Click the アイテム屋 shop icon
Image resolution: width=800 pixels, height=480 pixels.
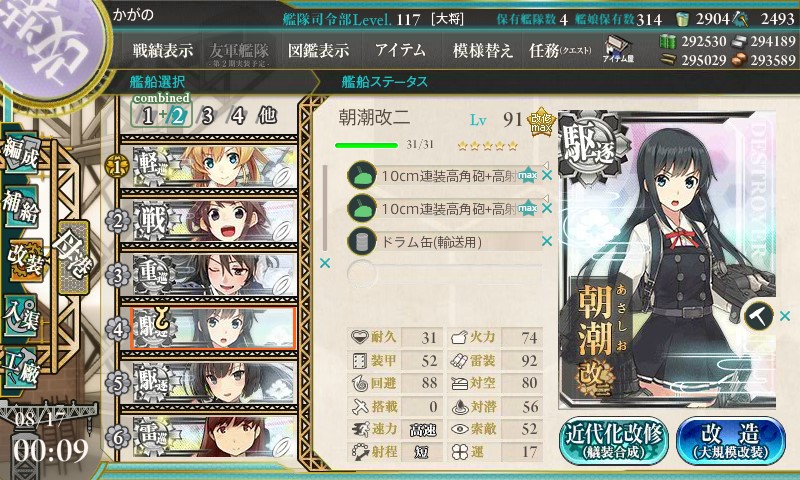pos(618,49)
